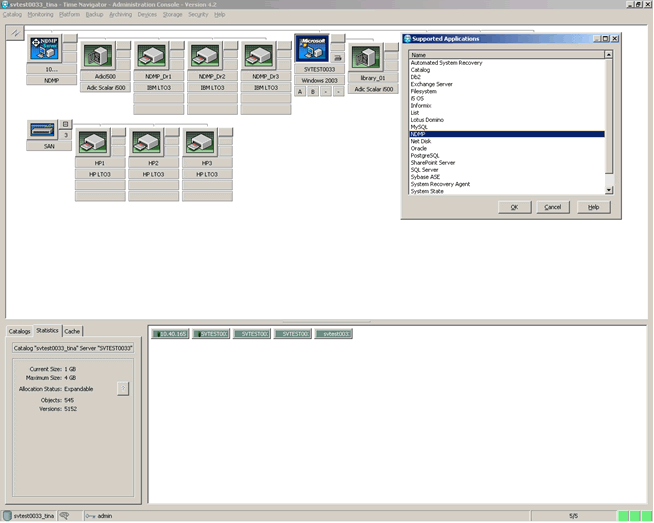Click the Name column header in applications list
This screenshot has width=654, height=523.
click(507, 55)
